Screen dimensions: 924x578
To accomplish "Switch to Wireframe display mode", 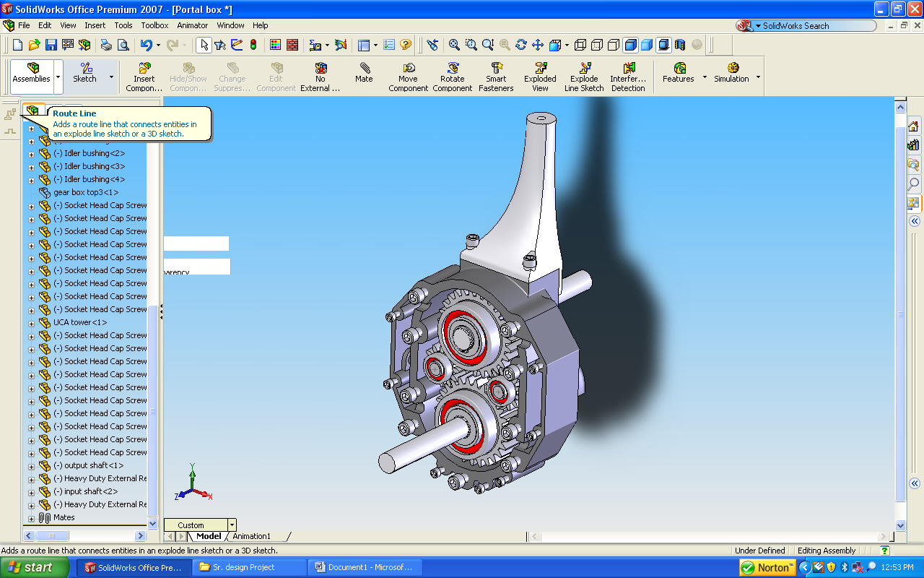I will pyautogui.click(x=580, y=45).
